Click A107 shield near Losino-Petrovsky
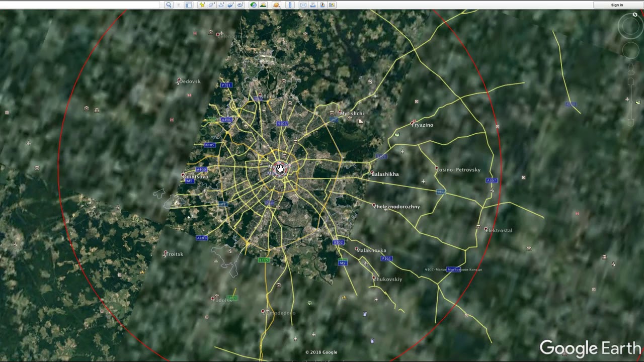 pos(492,180)
